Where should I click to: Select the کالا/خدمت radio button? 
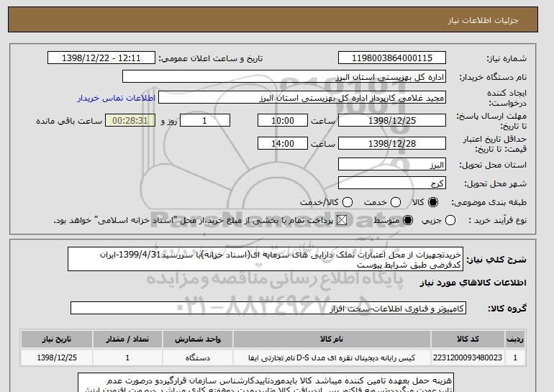click(x=348, y=202)
